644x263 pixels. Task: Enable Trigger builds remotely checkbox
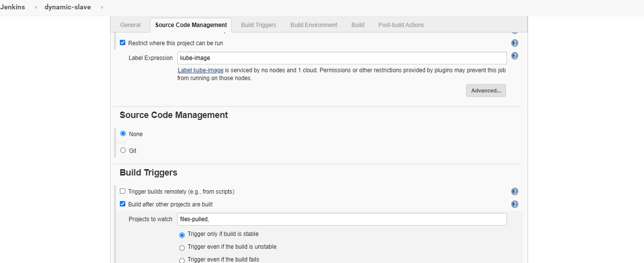[123, 191]
